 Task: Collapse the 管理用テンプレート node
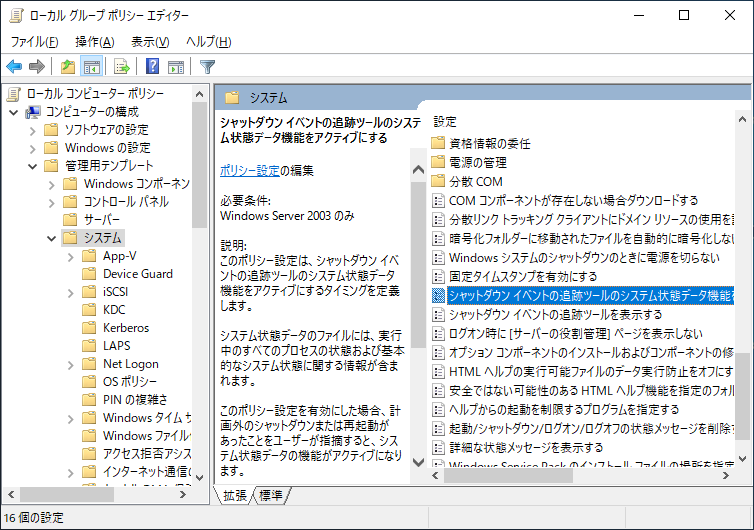click(x=33, y=166)
